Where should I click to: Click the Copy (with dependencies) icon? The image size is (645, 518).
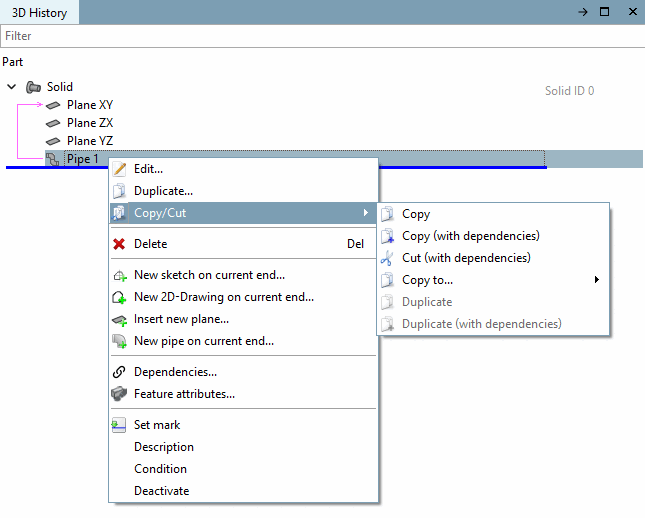tap(387, 236)
